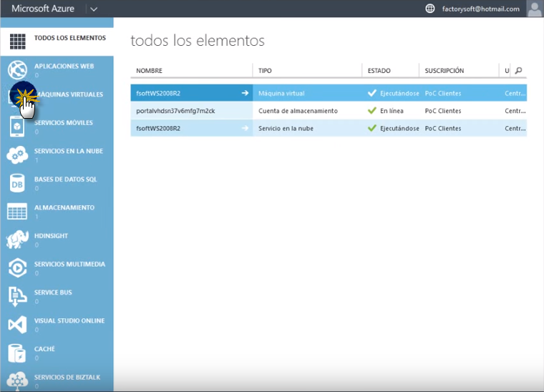Click the Bases de Datos SQL icon
The image size is (544, 392).
click(17, 183)
